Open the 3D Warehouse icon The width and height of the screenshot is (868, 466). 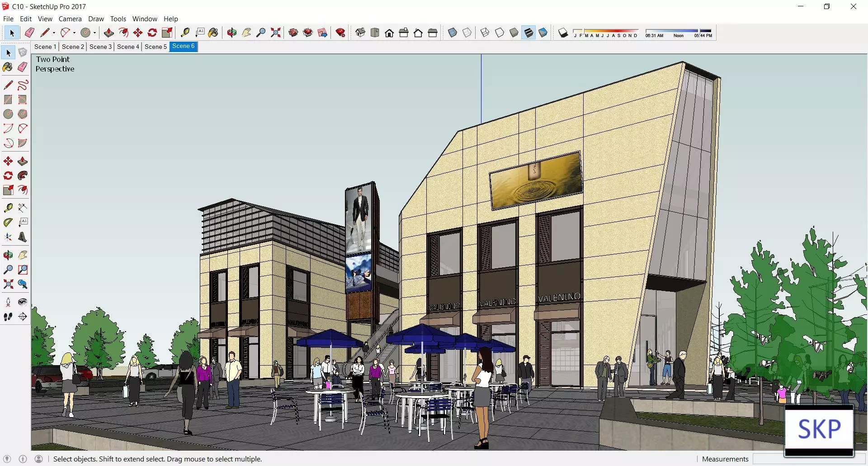(x=293, y=33)
